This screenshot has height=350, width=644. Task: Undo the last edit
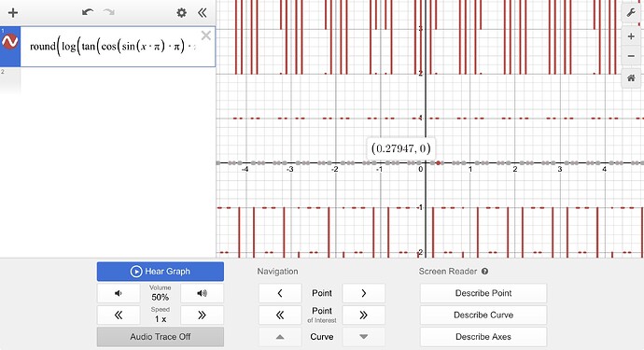pos(88,12)
